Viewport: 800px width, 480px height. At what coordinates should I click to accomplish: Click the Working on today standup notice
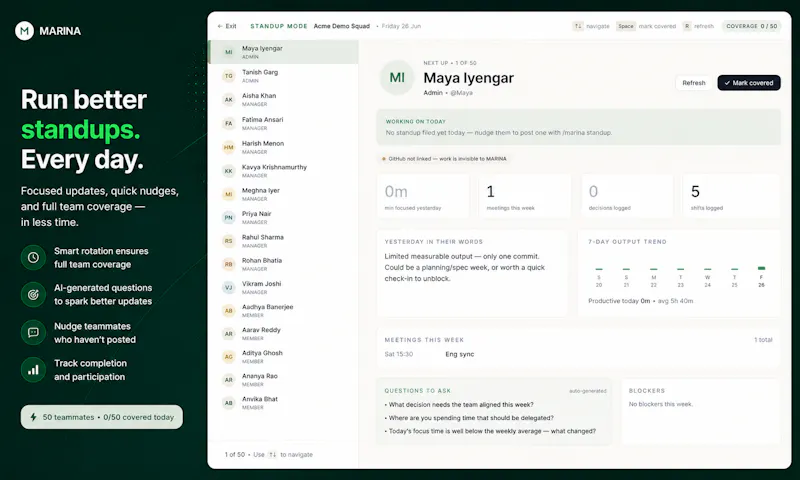click(x=579, y=127)
